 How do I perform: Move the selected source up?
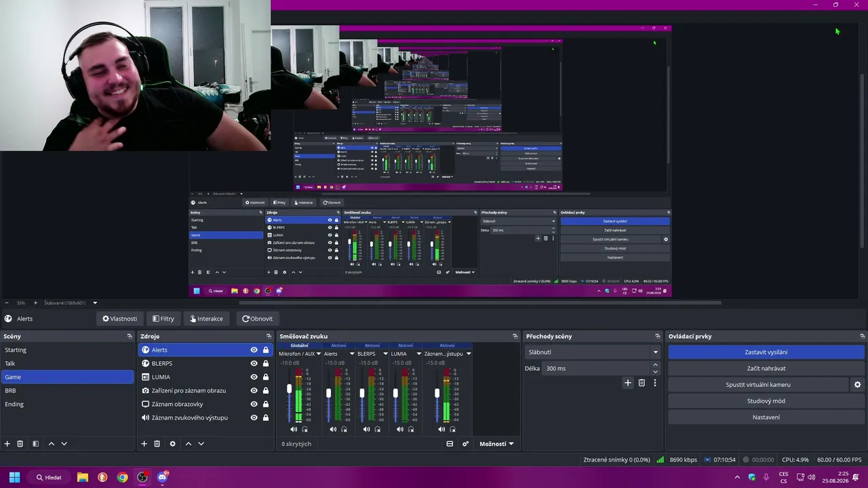tap(189, 444)
